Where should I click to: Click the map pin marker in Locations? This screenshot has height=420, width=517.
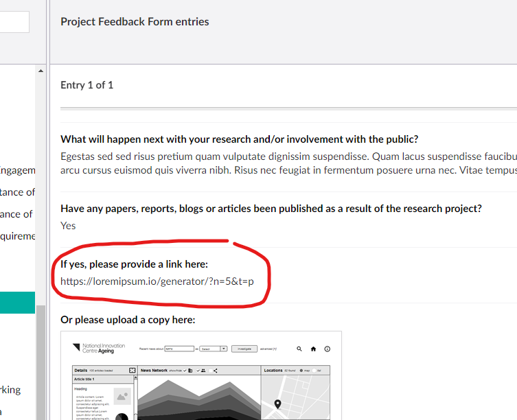tap(278, 404)
